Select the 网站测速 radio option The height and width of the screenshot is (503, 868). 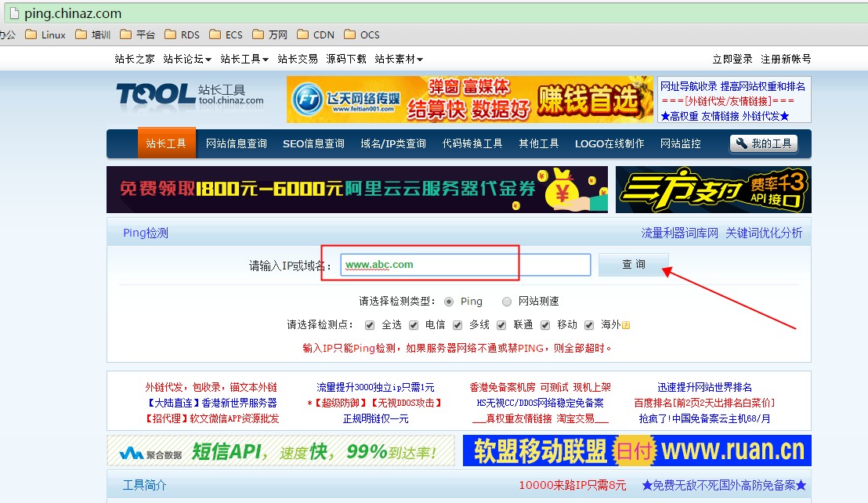coord(507,302)
